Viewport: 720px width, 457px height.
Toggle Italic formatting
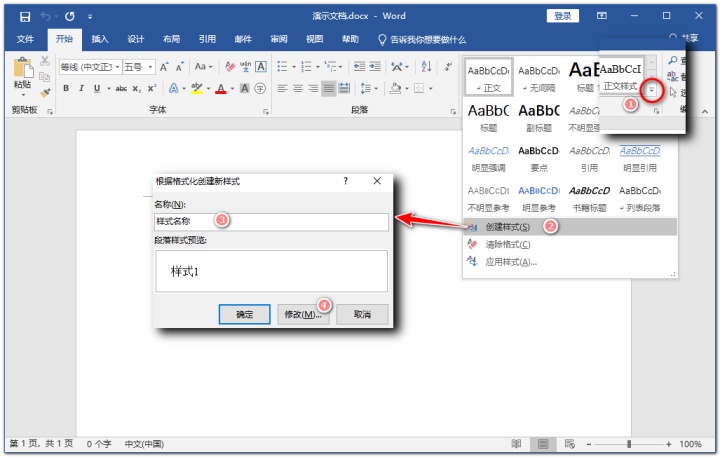tap(81, 88)
